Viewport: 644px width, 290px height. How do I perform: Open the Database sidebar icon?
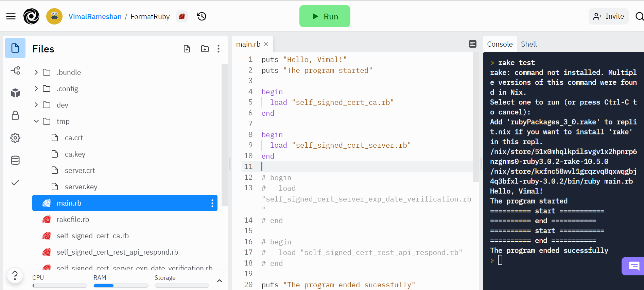pyautogui.click(x=15, y=160)
